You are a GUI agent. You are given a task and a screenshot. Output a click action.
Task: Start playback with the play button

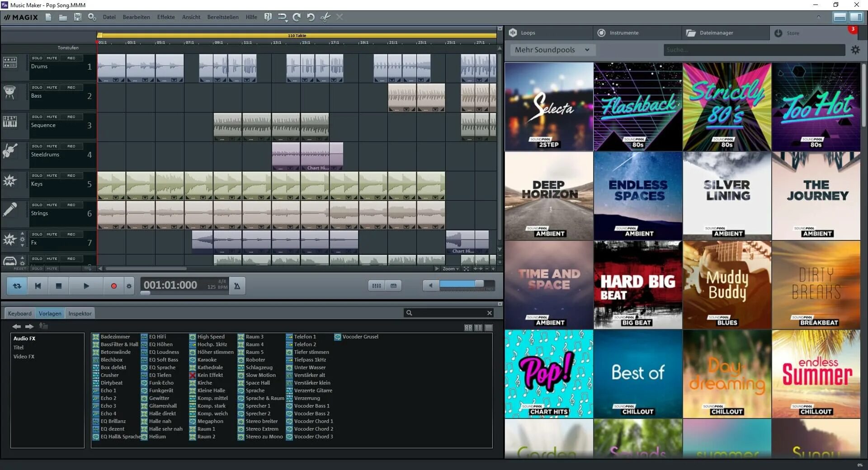click(86, 286)
